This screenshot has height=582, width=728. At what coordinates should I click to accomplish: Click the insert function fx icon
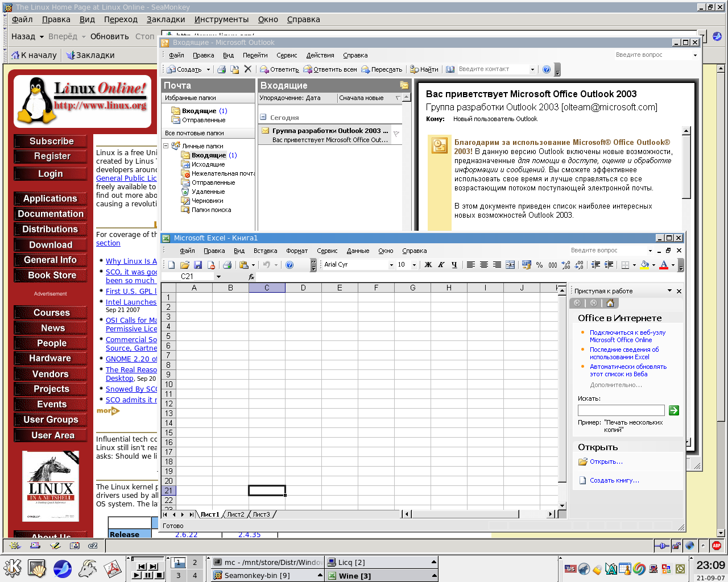pos(251,277)
